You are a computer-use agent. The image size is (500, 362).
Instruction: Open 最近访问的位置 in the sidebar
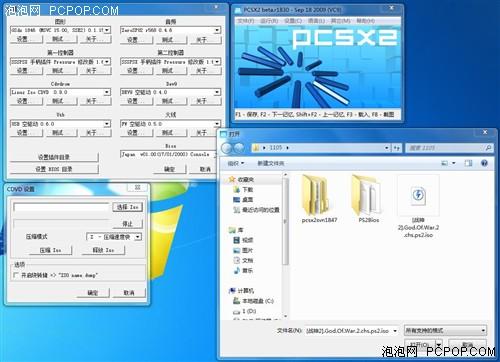[256, 210]
